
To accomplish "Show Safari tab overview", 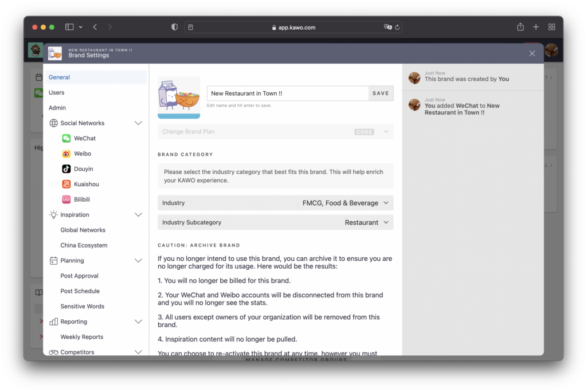I will pyautogui.click(x=552, y=27).
